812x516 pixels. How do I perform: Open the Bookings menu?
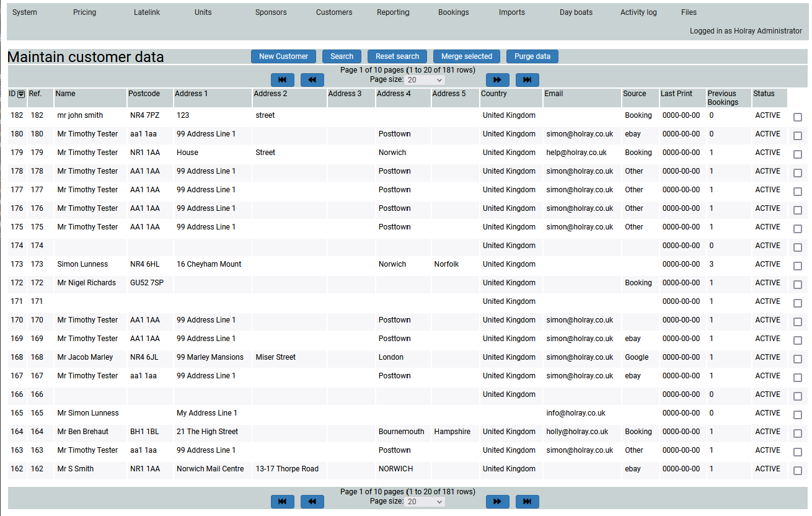453,12
